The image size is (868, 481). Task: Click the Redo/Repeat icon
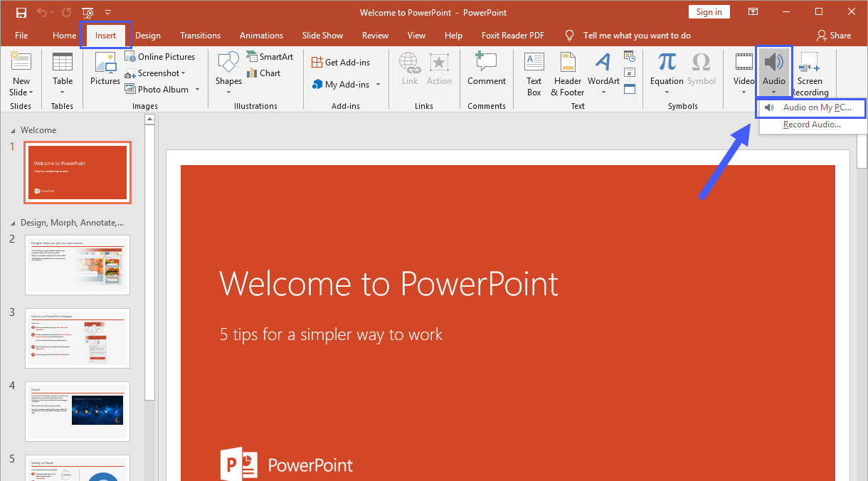click(x=66, y=12)
